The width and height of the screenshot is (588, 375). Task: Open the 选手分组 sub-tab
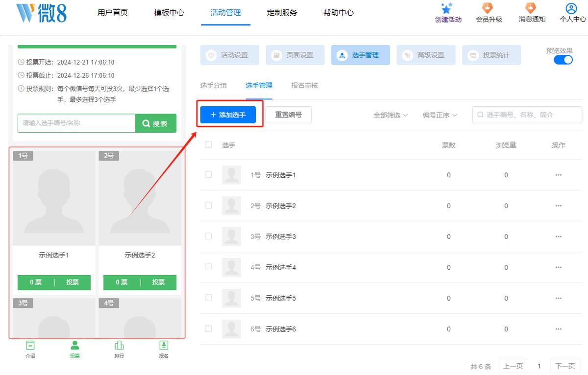(x=214, y=85)
